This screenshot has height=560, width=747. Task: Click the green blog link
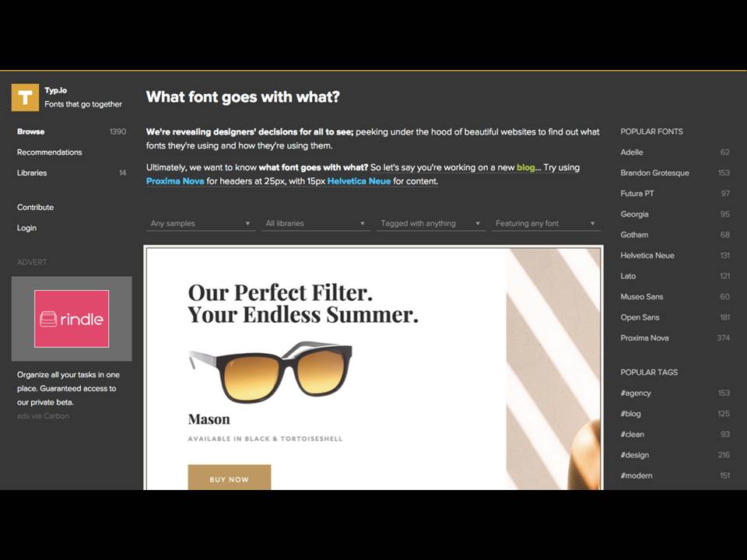tap(525, 168)
